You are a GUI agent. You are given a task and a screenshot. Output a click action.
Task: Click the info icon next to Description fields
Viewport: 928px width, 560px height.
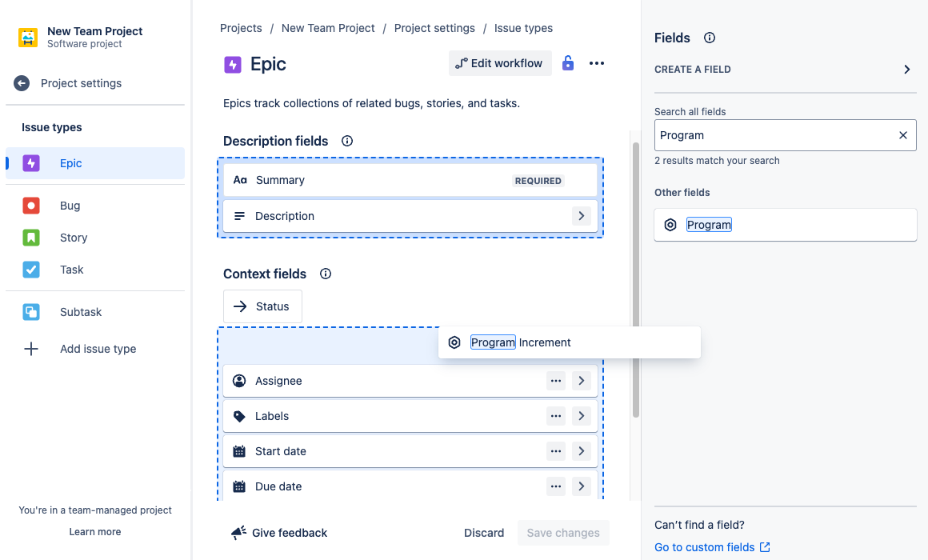click(x=347, y=141)
